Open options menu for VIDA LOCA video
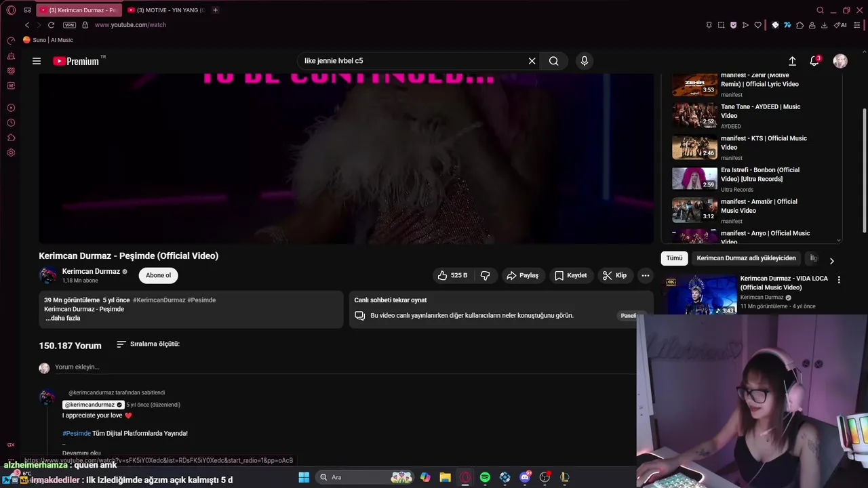The width and height of the screenshot is (868, 488). tap(839, 280)
